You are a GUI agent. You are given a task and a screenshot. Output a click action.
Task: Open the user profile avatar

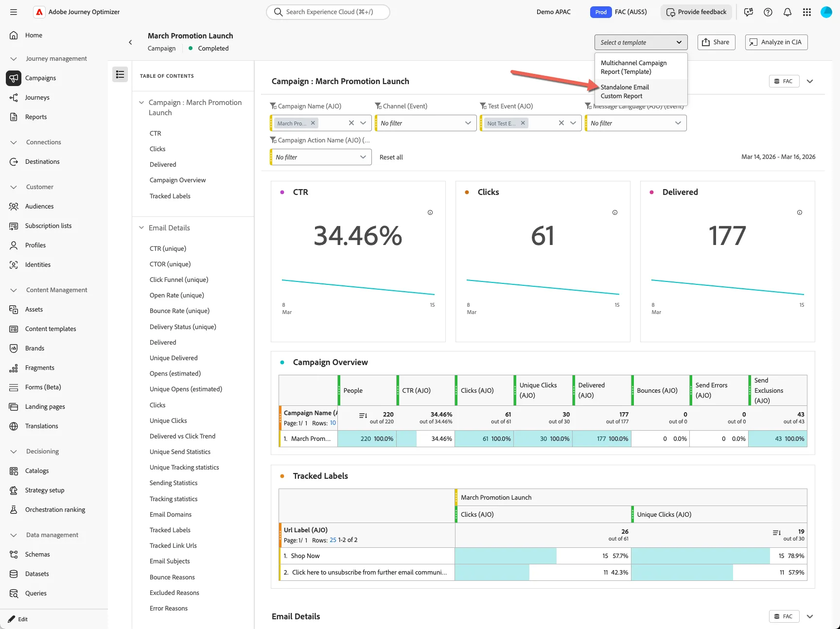[826, 12]
